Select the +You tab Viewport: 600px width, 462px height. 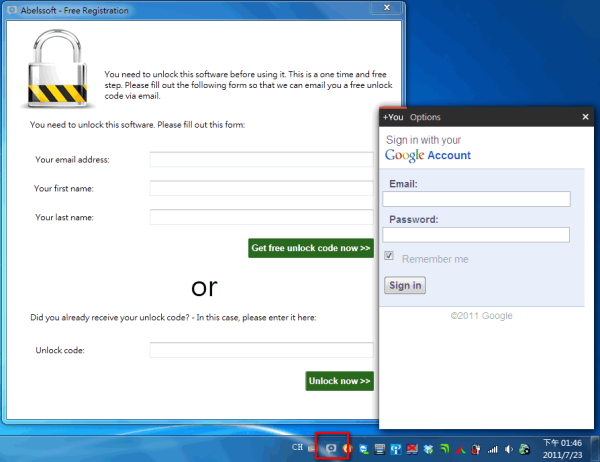click(x=393, y=117)
